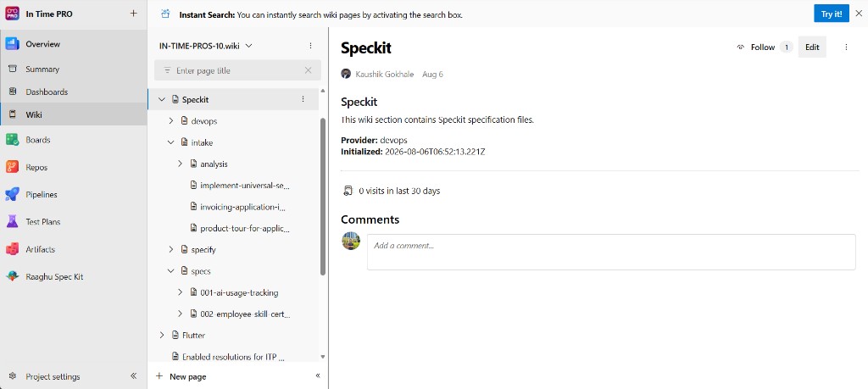Select the Summary sidebar icon
The width and height of the screenshot is (868, 389).
coord(12,69)
